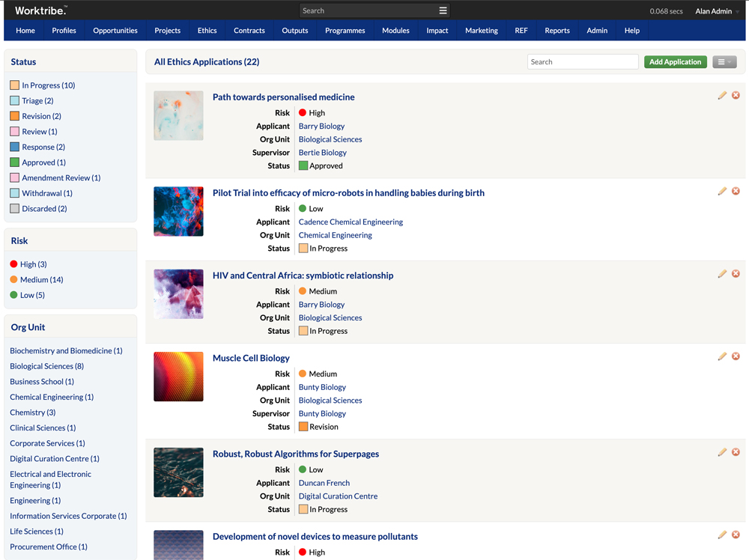Open the Admin menu
Viewport: 749px width, 560px height.
[x=597, y=31]
